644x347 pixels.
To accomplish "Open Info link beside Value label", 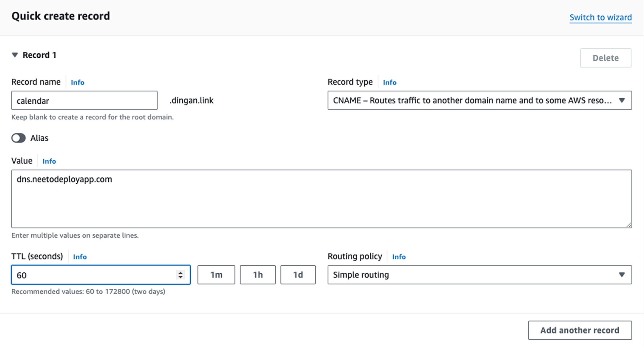I will 49,161.
